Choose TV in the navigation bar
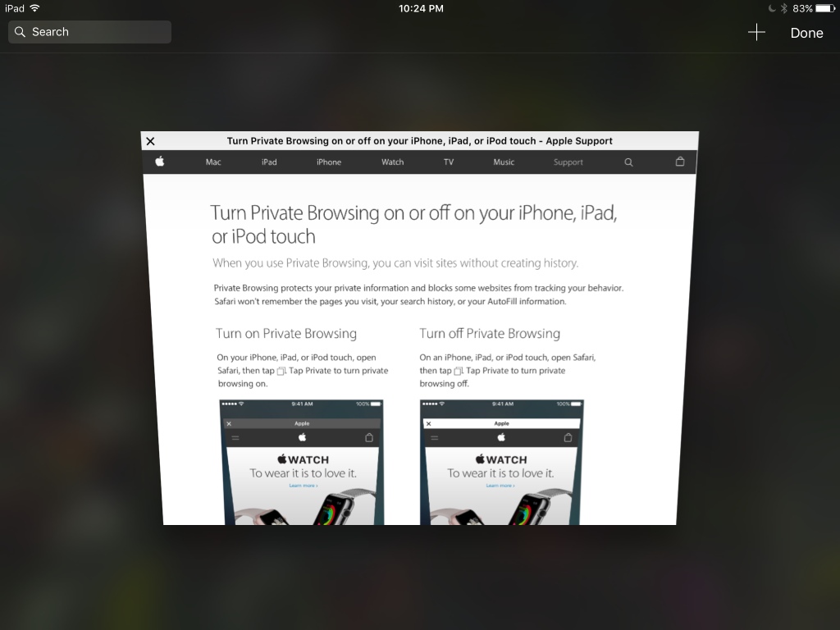 tap(449, 162)
